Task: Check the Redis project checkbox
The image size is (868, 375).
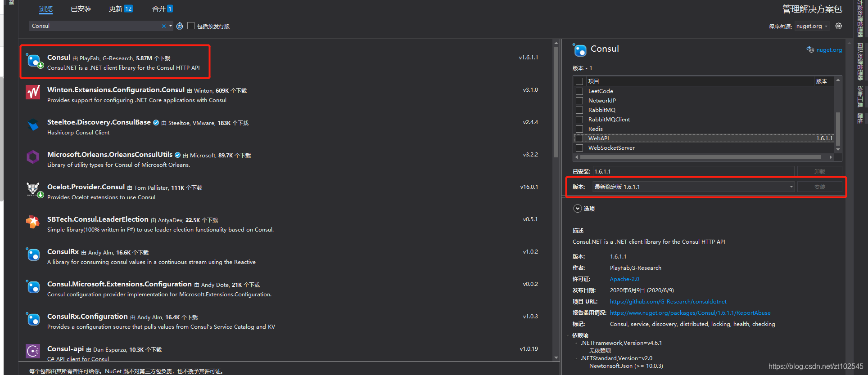Action: 579,129
